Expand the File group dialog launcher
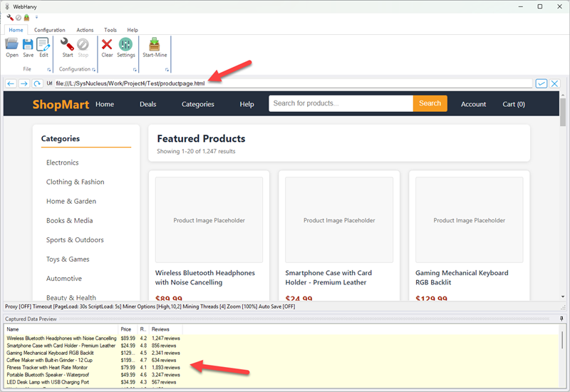This screenshot has height=392, width=570. (x=49, y=70)
